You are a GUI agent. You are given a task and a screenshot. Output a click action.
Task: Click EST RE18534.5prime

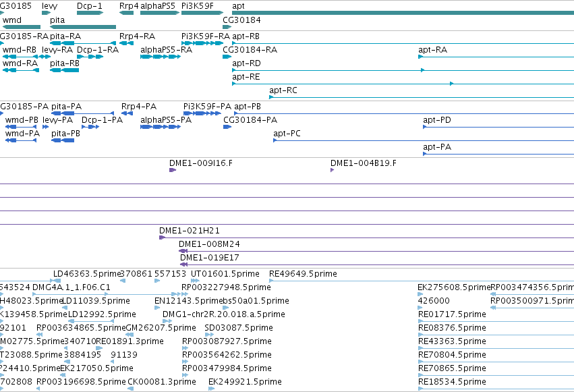point(452,382)
